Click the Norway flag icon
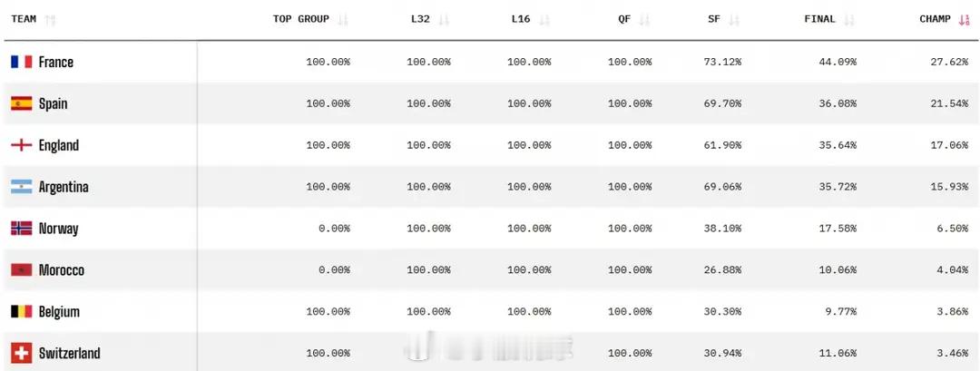980x371 pixels. (x=21, y=229)
